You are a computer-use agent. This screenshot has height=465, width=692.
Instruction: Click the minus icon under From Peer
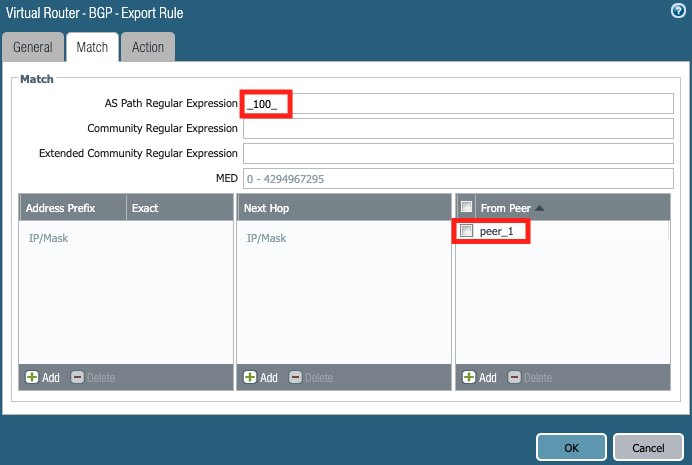514,377
